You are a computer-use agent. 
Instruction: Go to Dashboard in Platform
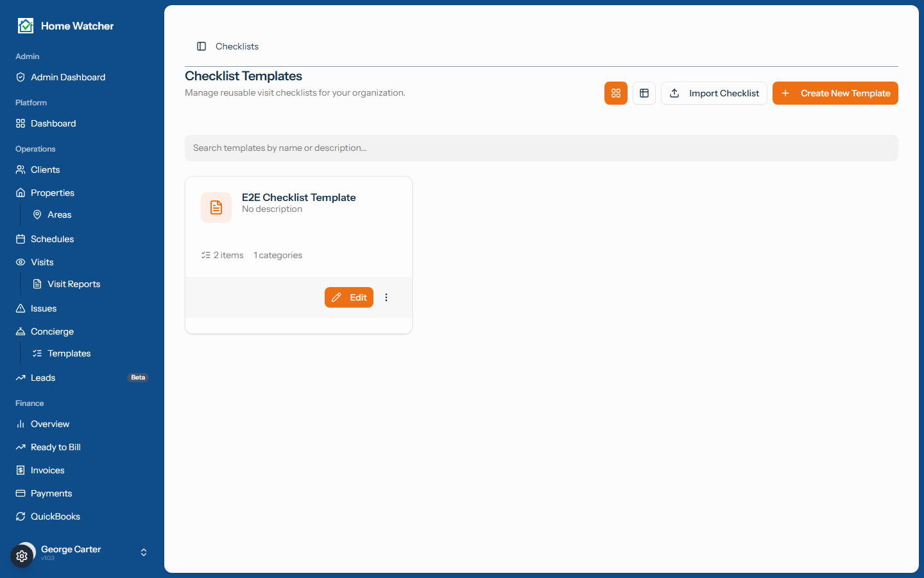82,123
